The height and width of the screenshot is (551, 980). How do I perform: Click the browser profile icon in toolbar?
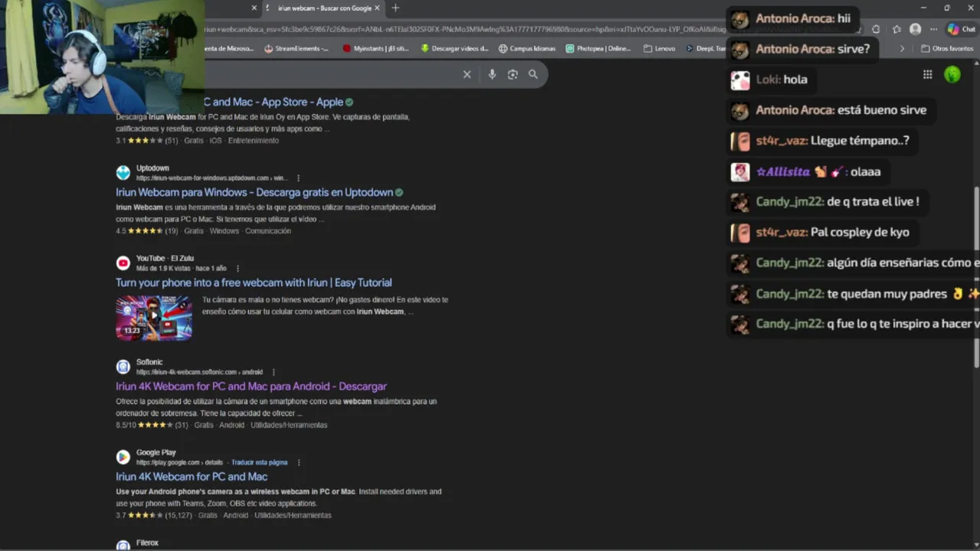(915, 29)
